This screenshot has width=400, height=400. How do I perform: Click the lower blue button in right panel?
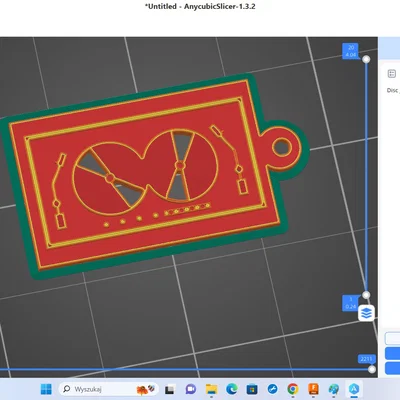coord(393,368)
